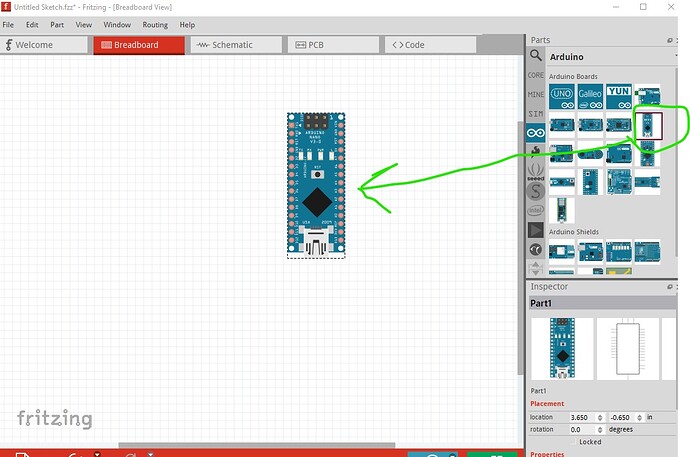Click the Properties section heading
690x457 pixels.
[547, 454]
